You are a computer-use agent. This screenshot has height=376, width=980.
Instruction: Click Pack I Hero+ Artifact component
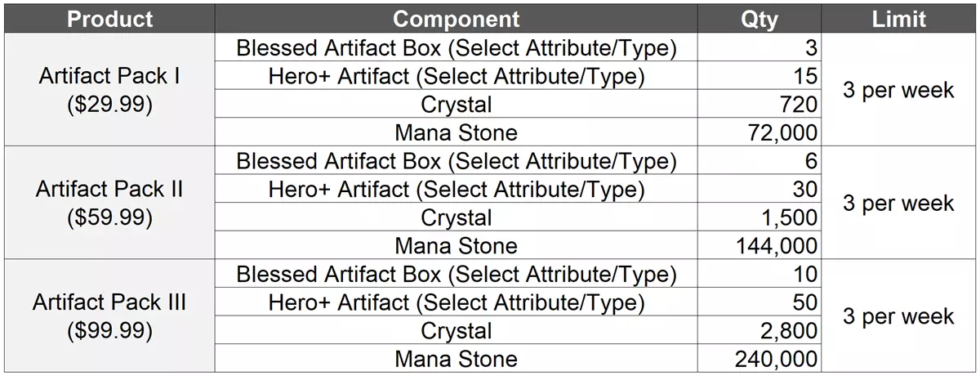click(x=456, y=77)
